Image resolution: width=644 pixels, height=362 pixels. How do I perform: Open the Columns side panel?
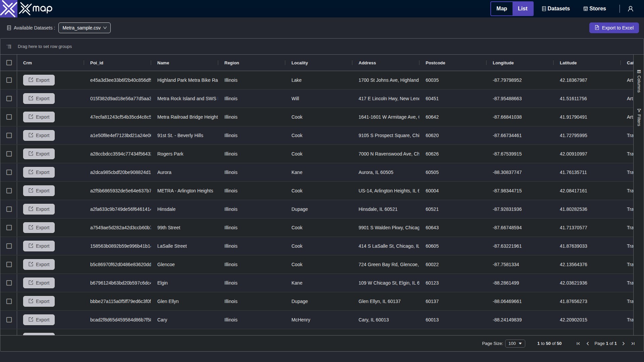coord(639,81)
